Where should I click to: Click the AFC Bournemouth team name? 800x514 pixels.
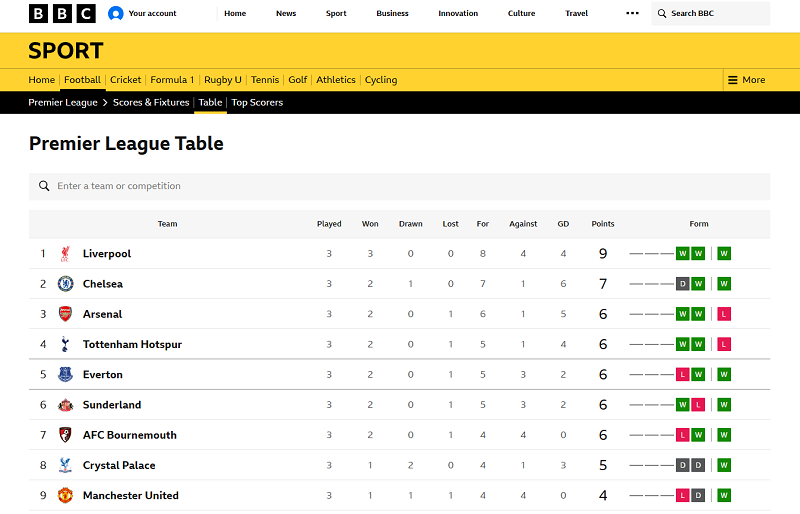pyautogui.click(x=130, y=435)
